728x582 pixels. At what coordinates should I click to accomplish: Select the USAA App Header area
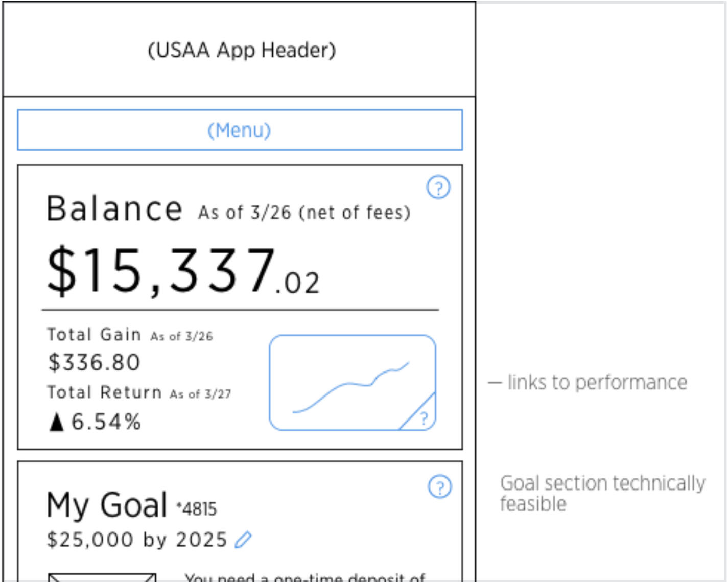241,50
